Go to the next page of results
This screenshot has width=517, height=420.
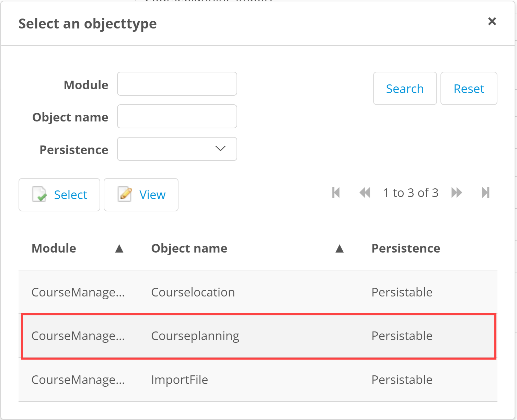click(457, 193)
